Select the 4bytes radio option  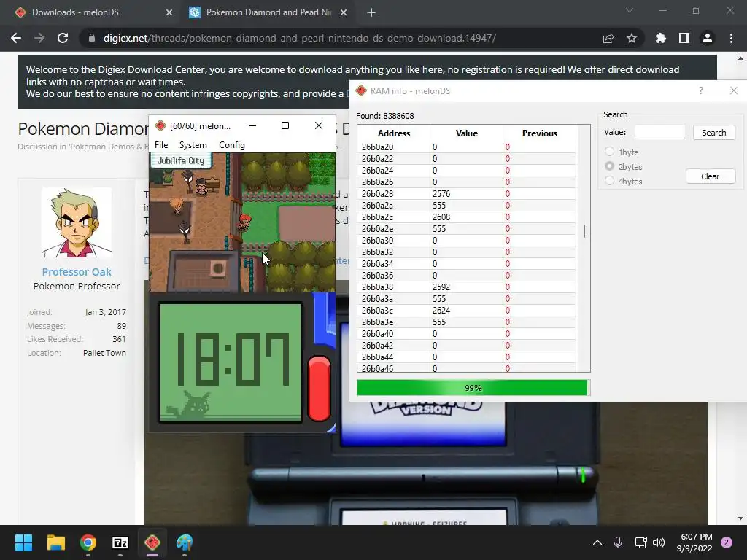pos(609,181)
